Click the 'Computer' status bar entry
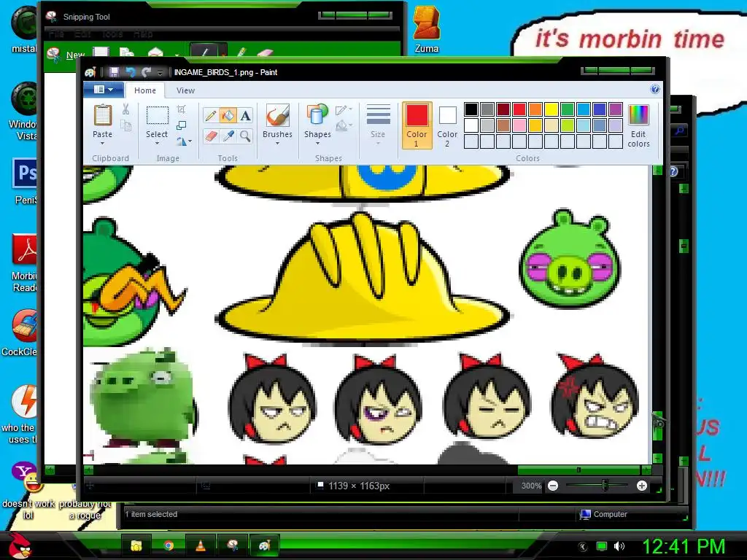747x560 pixels. pos(603,514)
